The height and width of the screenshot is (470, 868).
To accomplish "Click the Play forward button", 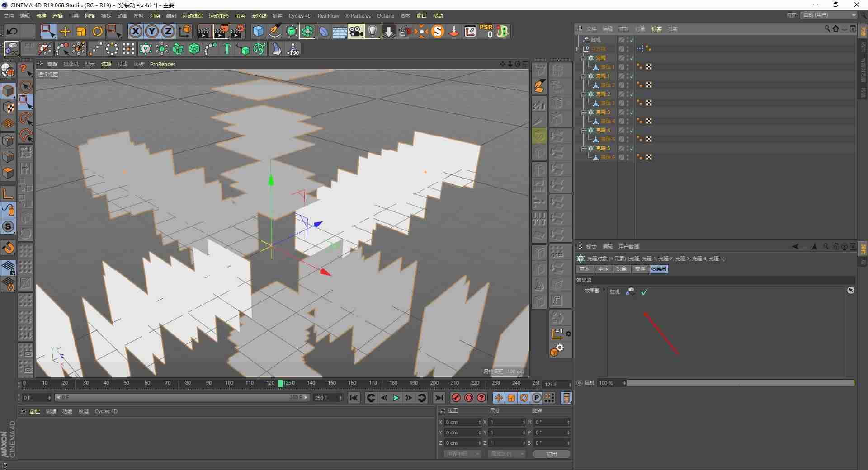I will 396,398.
